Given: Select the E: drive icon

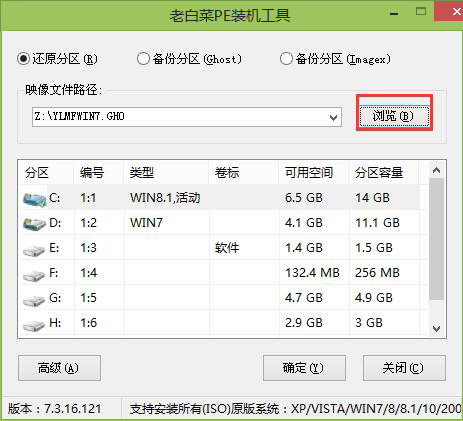Looking at the screenshot, I should pyautogui.click(x=34, y=249).
